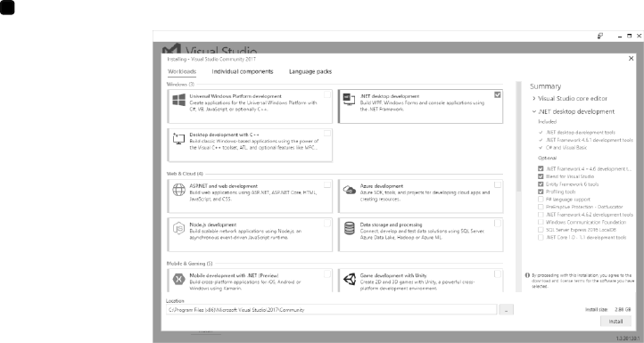This screenshot has height=343, width=644.
Task: Enable PreEmptive Protection - Dotfuscator option
Action: 541,207
